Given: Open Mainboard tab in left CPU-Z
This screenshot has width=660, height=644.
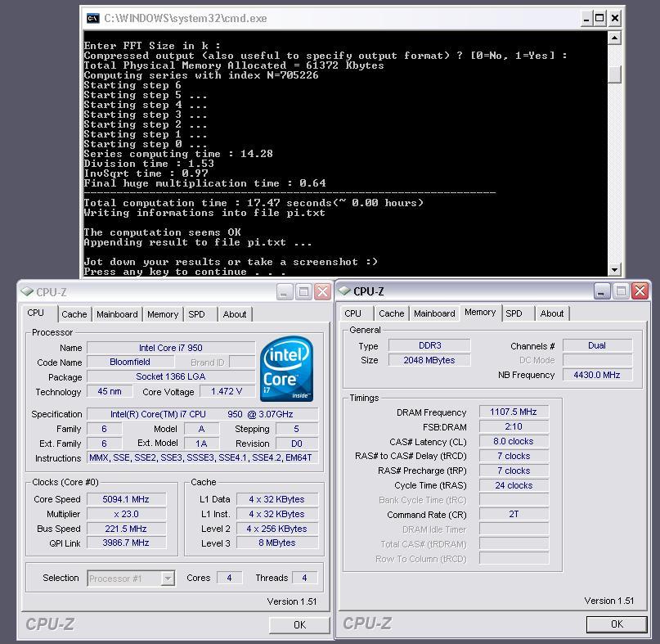Looking at the screenshot, I should [117, 314].
